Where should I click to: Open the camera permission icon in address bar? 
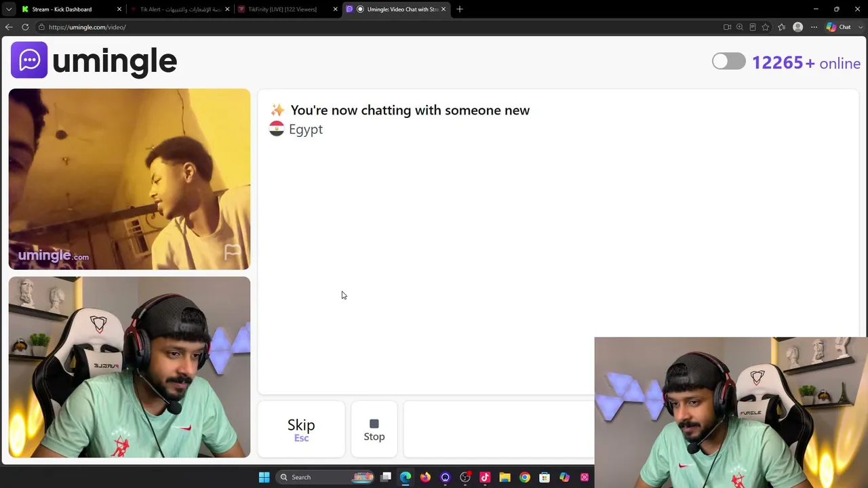(x=727, y=27)
